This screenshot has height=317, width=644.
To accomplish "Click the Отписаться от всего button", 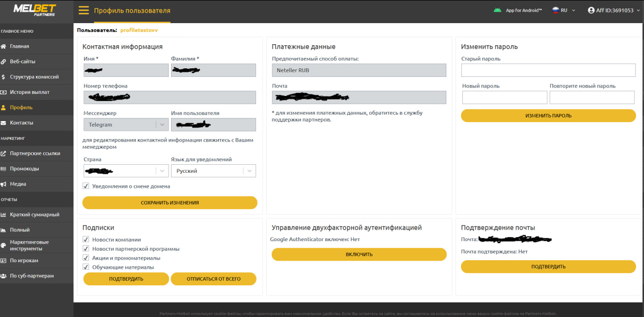I will pos(213,279).
